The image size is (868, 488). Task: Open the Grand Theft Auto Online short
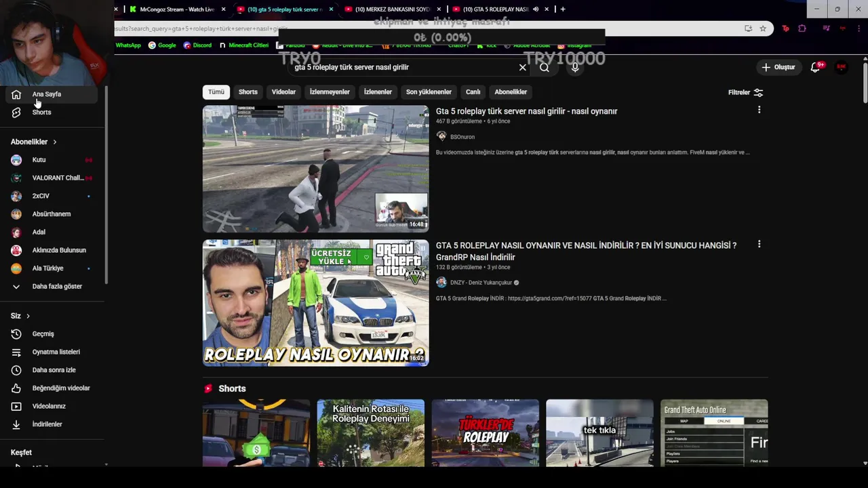coord(714,433)
